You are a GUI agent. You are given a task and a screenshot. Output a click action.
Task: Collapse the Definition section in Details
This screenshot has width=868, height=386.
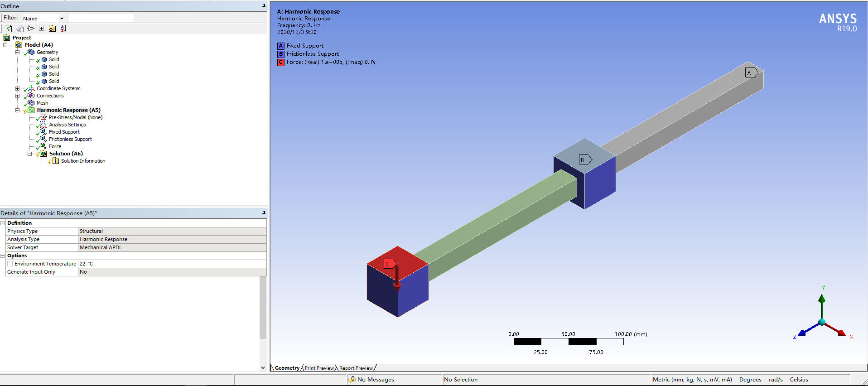pyautogui.click(x=3, y=223)
